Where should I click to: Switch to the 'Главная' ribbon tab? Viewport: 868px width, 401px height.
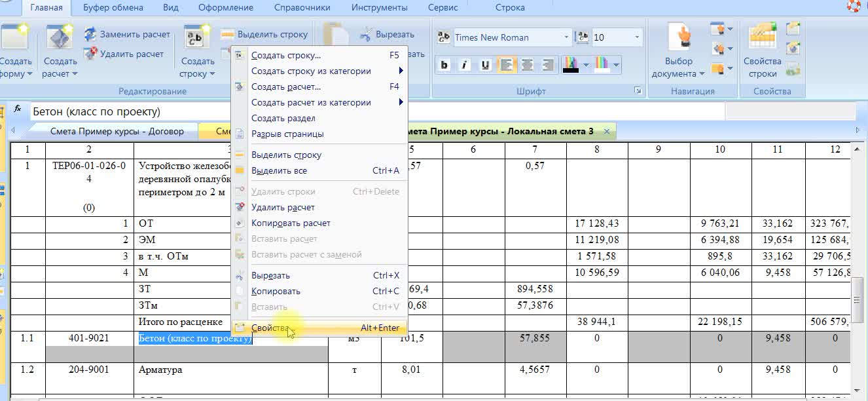click(46, 8)
